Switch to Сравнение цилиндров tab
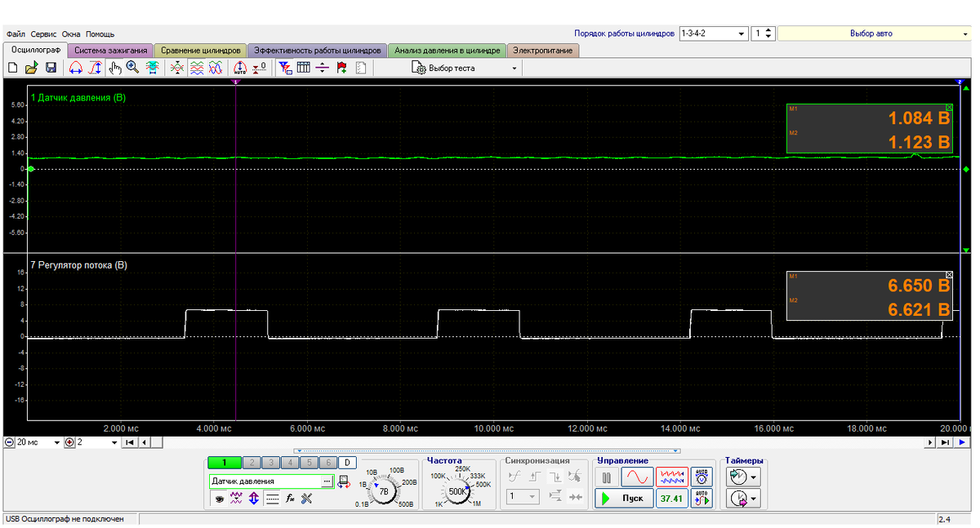This screenshot has height=528, width=980. coord(200,51)
